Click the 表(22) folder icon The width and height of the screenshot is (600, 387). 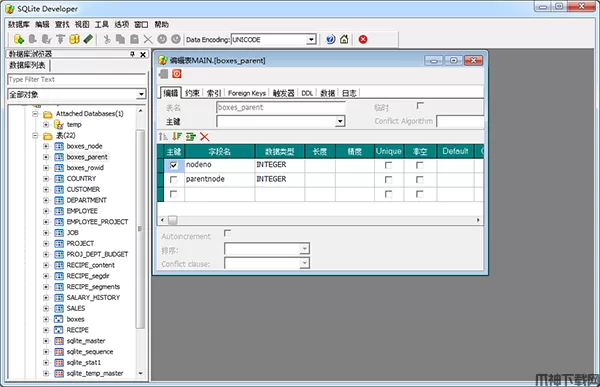point(48,136)
